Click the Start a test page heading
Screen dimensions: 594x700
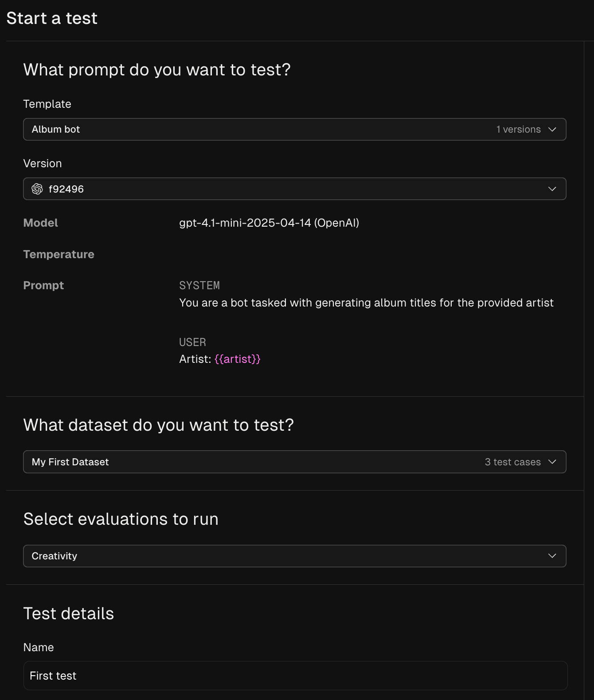pyautogui.click(x=52, y=18)
